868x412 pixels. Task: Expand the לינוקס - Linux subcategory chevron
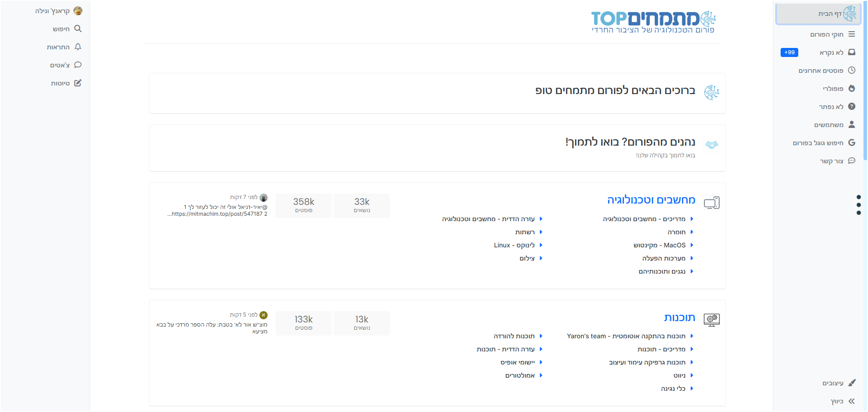tap(542, 245)
